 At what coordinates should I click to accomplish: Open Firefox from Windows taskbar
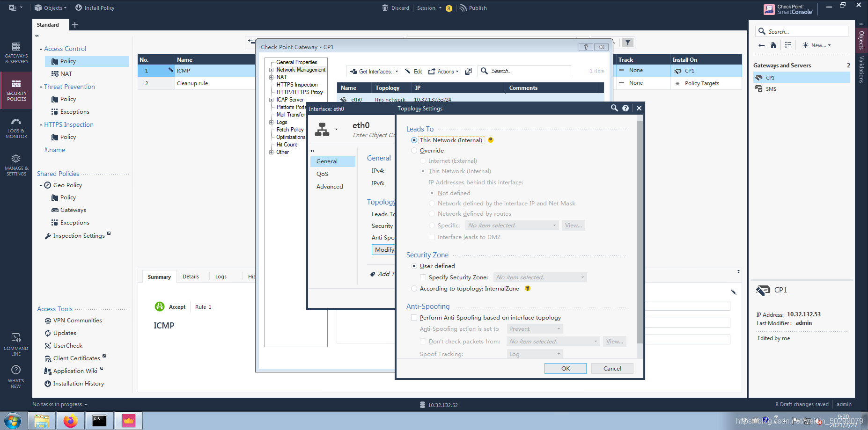pyautogui.click(x=71, y=421)
